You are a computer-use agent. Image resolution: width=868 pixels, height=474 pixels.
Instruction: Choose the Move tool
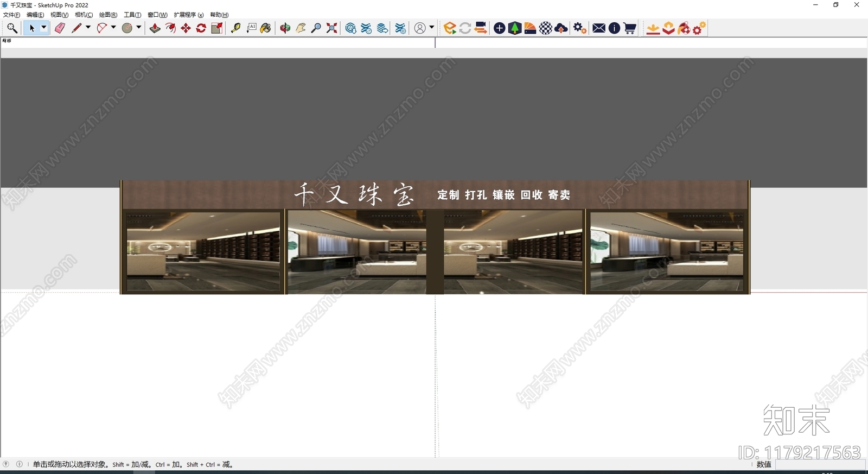pyautogui.click(x=186, y=28)
